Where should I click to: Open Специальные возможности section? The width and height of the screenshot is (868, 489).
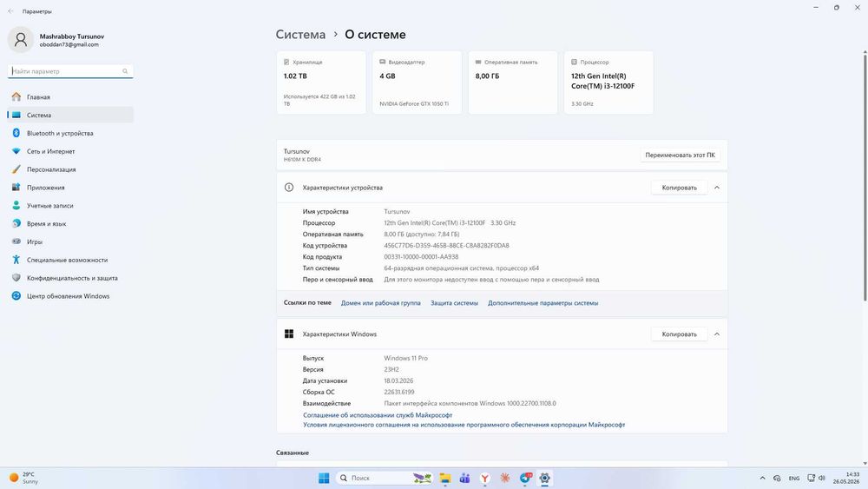point(70,260)
